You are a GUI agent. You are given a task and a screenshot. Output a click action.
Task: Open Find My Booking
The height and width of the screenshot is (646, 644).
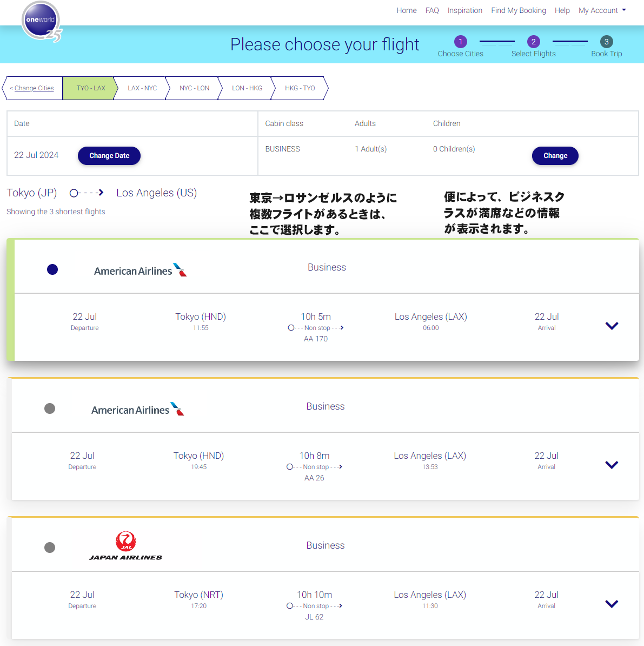(519, 10)
